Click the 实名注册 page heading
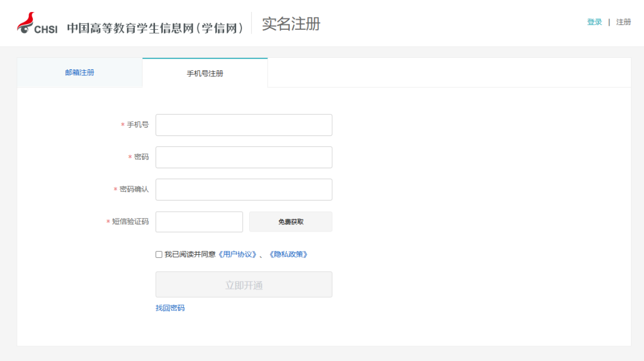Viewport: 644px width, 361px height. tap(291, 24)
